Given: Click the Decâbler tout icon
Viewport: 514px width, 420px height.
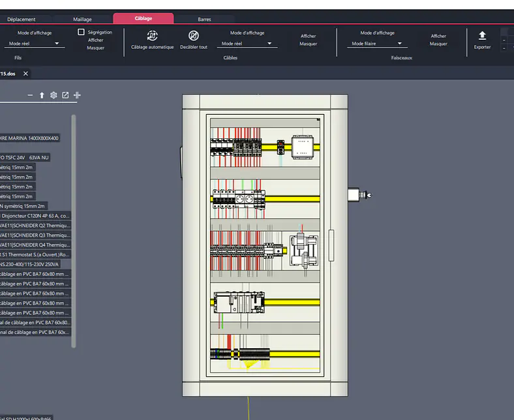Looking at the screenshot, I should [x=194, y=35].
